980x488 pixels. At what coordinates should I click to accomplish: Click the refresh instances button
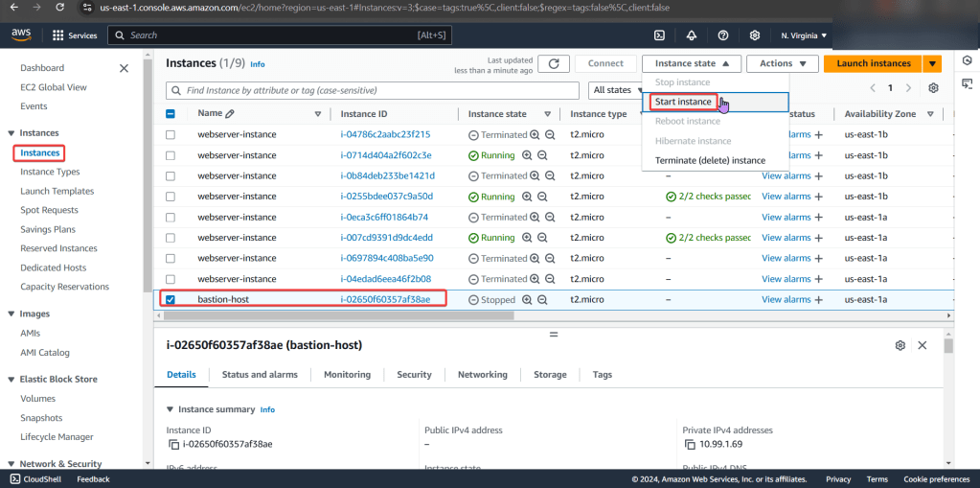(x=554, y=63)
